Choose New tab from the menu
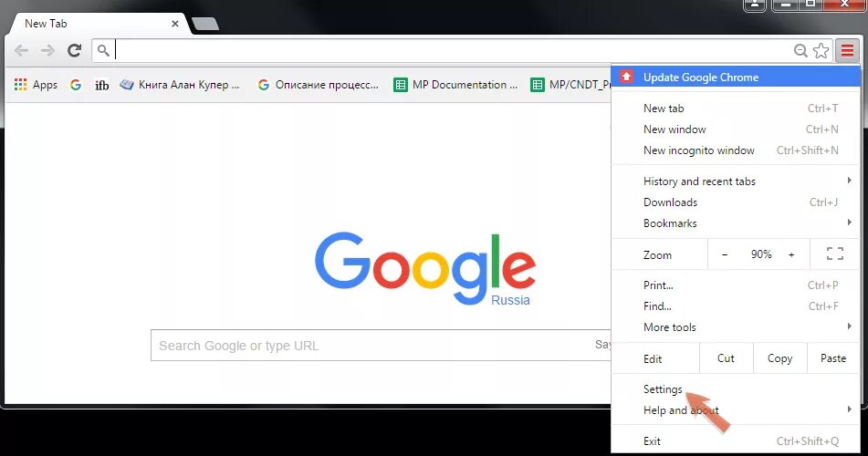This screenshot has height=456, width=868. (x=736, y=109)
